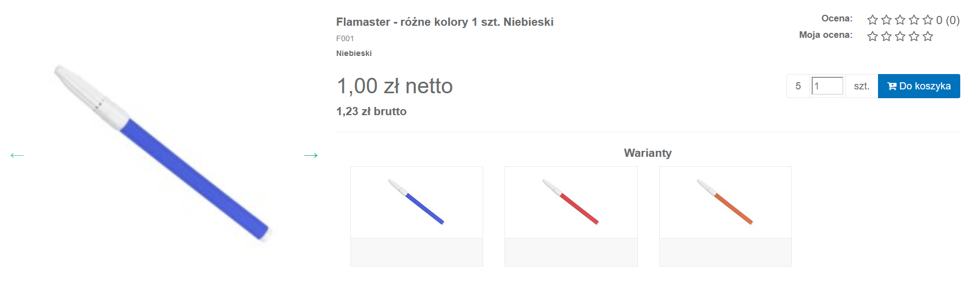
Task: Give two stars in the Moja ocena row
Action: [886, 37]
